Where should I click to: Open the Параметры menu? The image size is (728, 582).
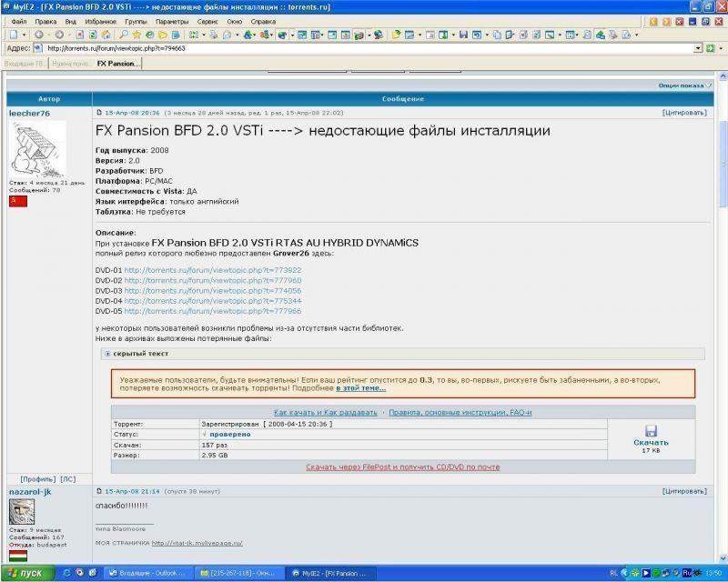(x=172, y=21)
